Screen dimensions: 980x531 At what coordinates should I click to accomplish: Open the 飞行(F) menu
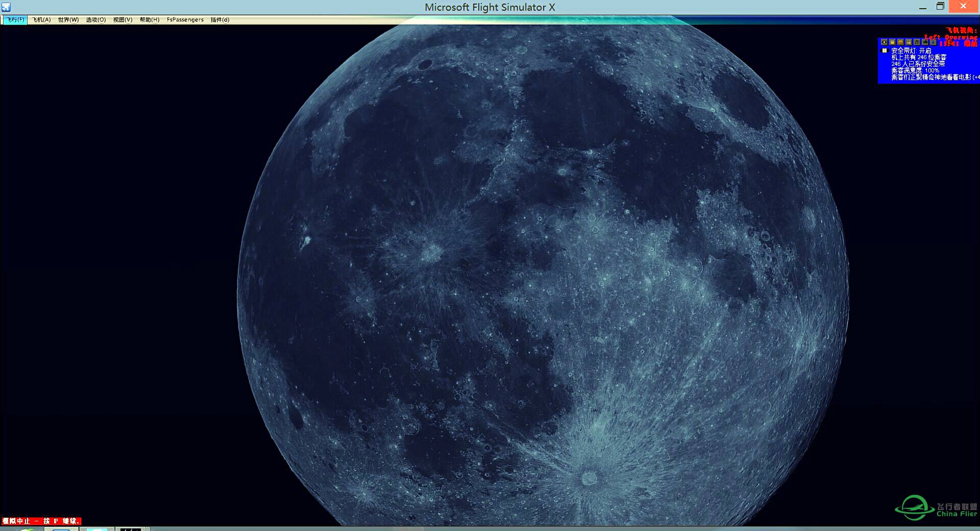click(15, 20)
